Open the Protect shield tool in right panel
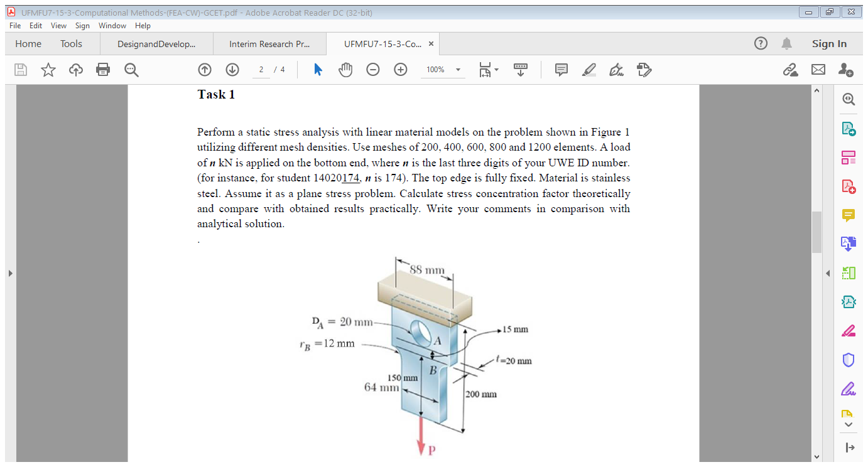868x467 pixels. [849, 359]
